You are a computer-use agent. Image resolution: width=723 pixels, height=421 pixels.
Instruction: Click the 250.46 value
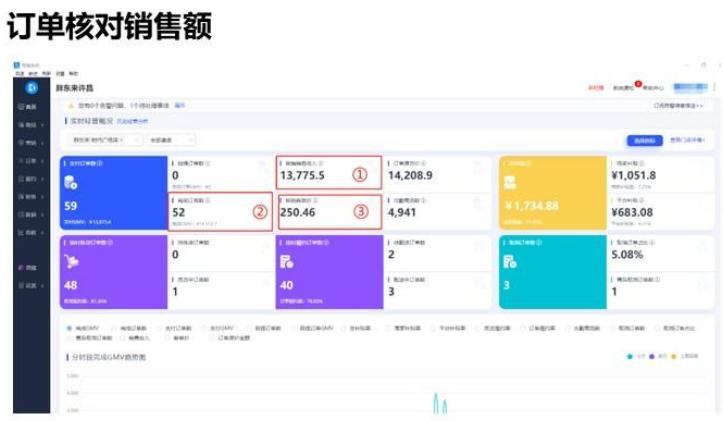pyautogui.click(x=297, y=212)
